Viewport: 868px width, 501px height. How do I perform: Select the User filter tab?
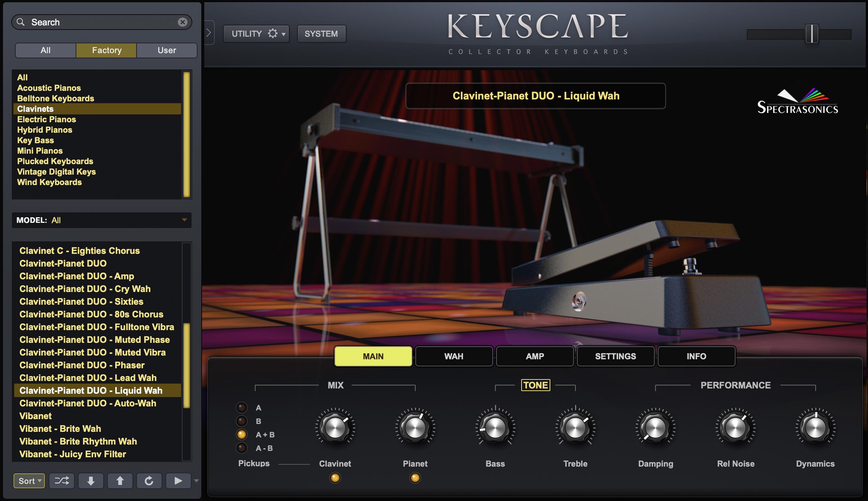point(167,50)
